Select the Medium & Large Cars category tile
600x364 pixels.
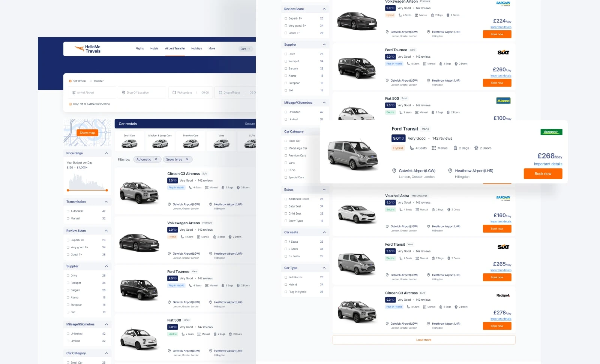pyautogui.click(x=160, y=141)
